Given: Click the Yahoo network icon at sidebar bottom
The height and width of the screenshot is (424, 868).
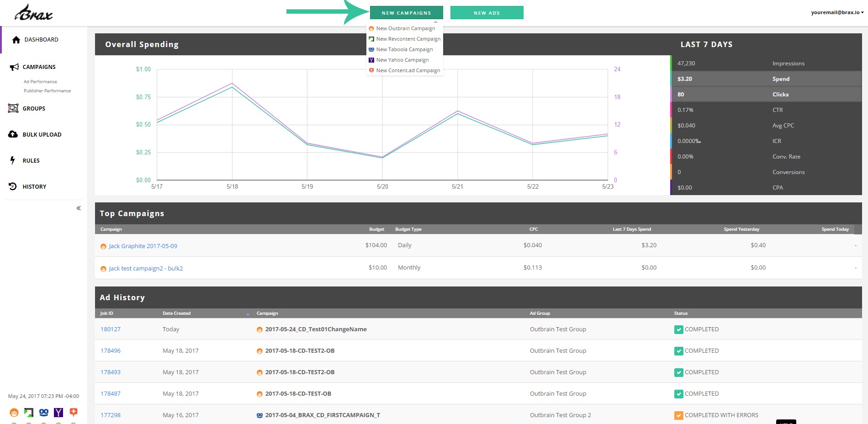Looking at the screenshot, I should coord(58,413).
